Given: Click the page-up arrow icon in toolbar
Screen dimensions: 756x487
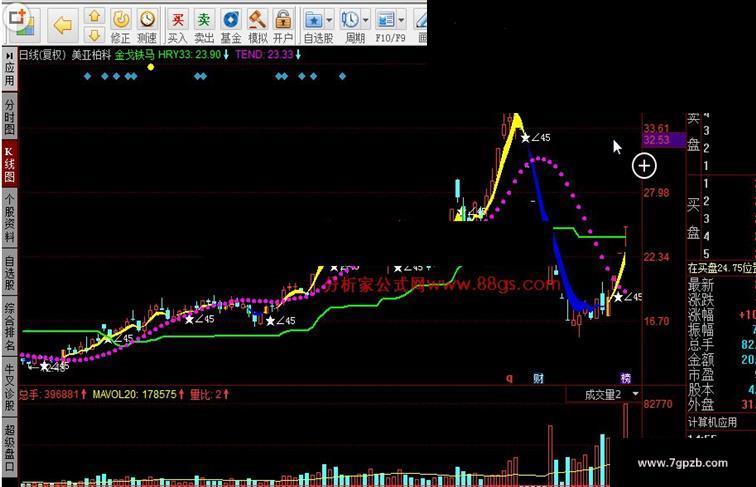Looking at the screenshot, I should [x=94, y=16].
